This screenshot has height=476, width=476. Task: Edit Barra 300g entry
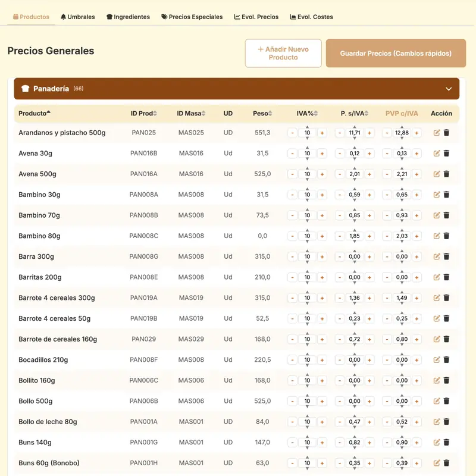point(437,256)
